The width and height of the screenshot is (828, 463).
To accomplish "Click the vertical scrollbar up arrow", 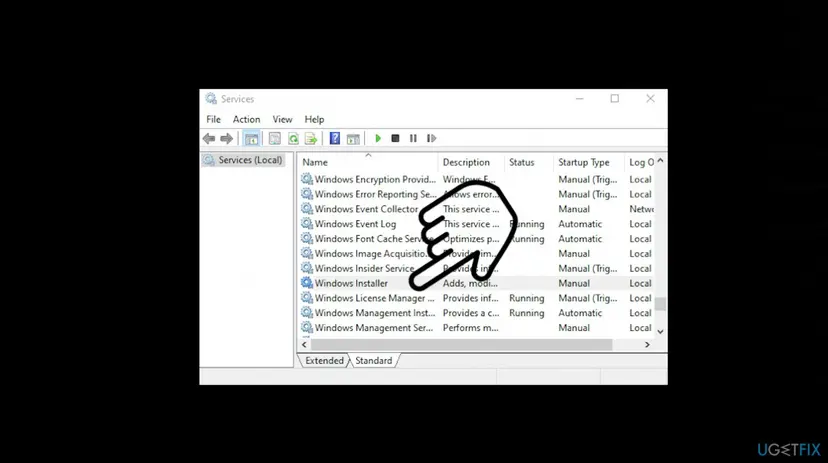I will (660, 160).
